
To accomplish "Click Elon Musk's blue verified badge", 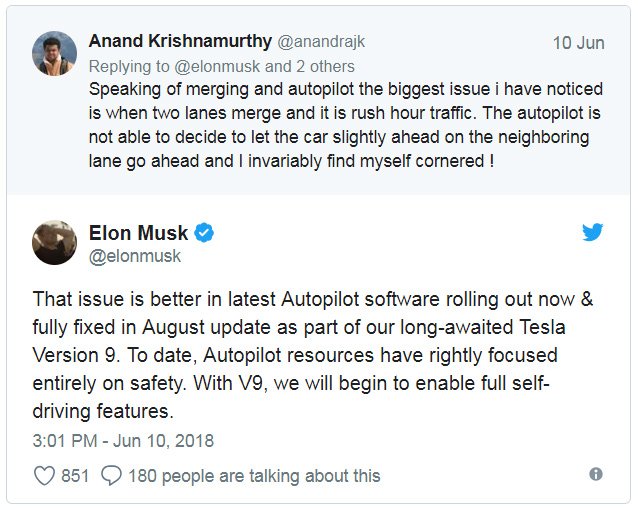I will click(x=204, y=233).
